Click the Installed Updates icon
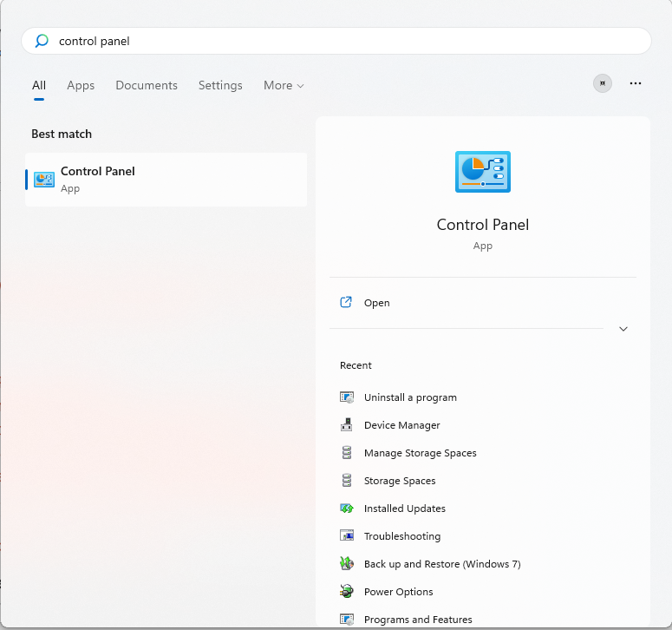Image resolution: width=672 pixels, height=630 pixels. pos(347,509)
